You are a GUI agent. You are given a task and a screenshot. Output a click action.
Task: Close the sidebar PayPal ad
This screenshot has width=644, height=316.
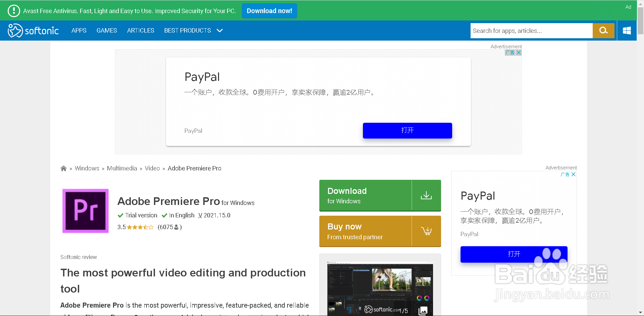pos(574,174)
